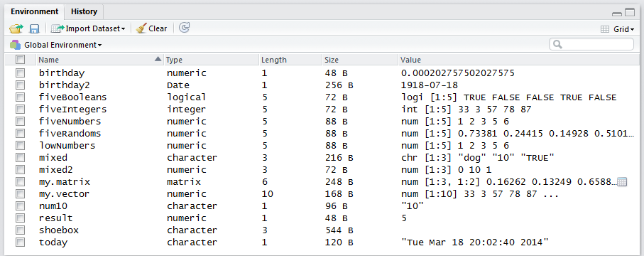Check the my.matrix row checkbox
The width and height of the screenshot is (644, 256).
(x=20, y=181)
